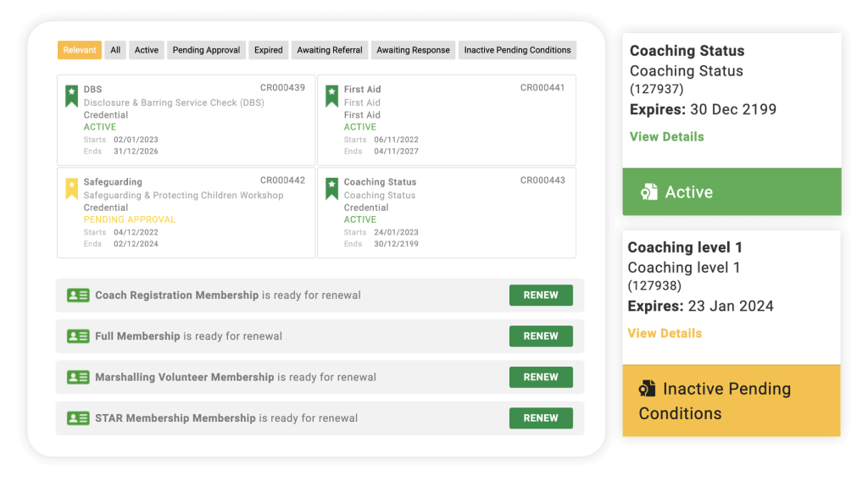Show the Expired credentials tab
The image size is (868, 487).
coord(269,50)
